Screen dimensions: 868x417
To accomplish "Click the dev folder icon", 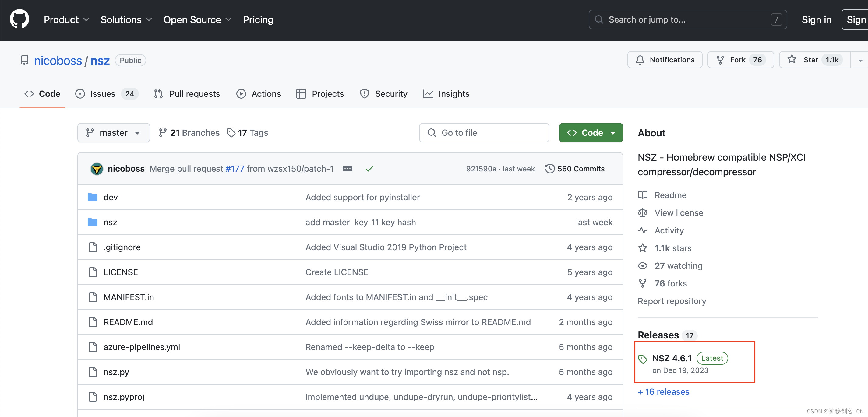I will pyautogui.click(x=92, y=197).
